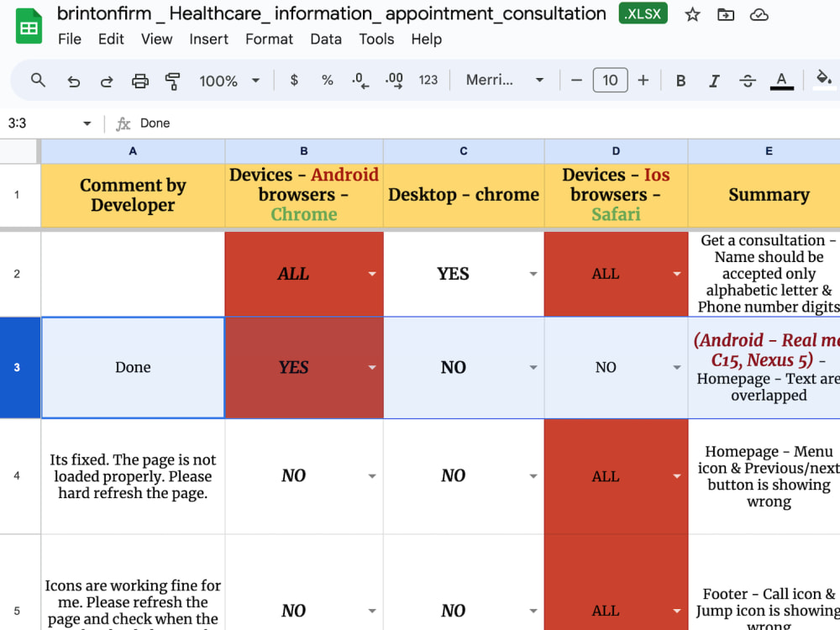This screenshot has height=630, width=840.
Task: Select the 'Desktop - chrome' header cell
Action: click(464, 195)
